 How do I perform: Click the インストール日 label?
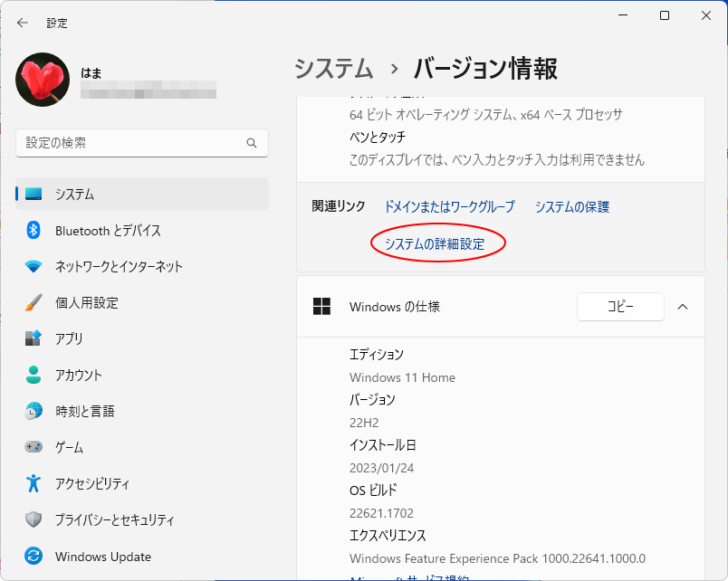click(383, 445)
